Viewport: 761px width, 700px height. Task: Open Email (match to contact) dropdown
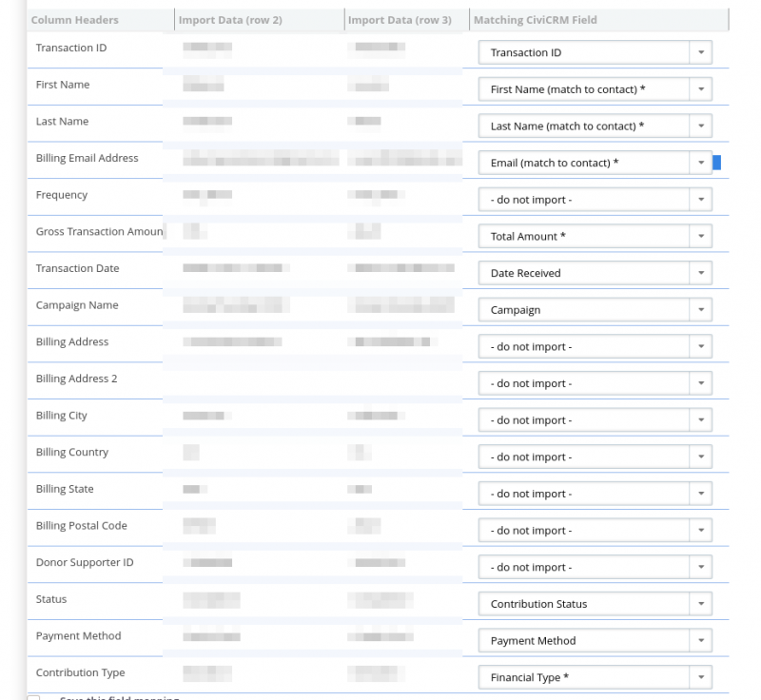[595, 163]
